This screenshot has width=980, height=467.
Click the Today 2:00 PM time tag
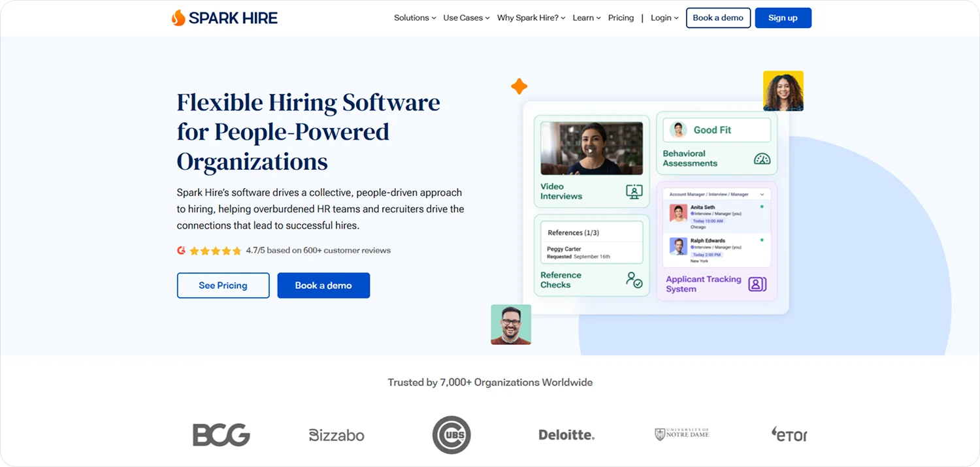(706, 254)
